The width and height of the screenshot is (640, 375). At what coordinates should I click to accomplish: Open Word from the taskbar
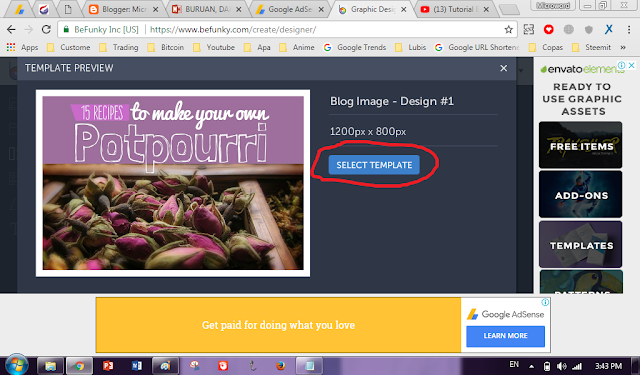click(x=137, y=366)
